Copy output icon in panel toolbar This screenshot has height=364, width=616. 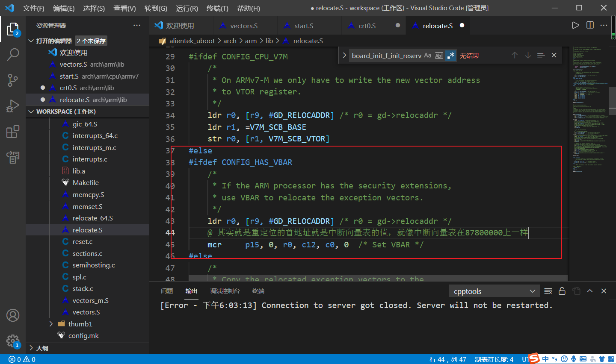(x=576, y=291)
